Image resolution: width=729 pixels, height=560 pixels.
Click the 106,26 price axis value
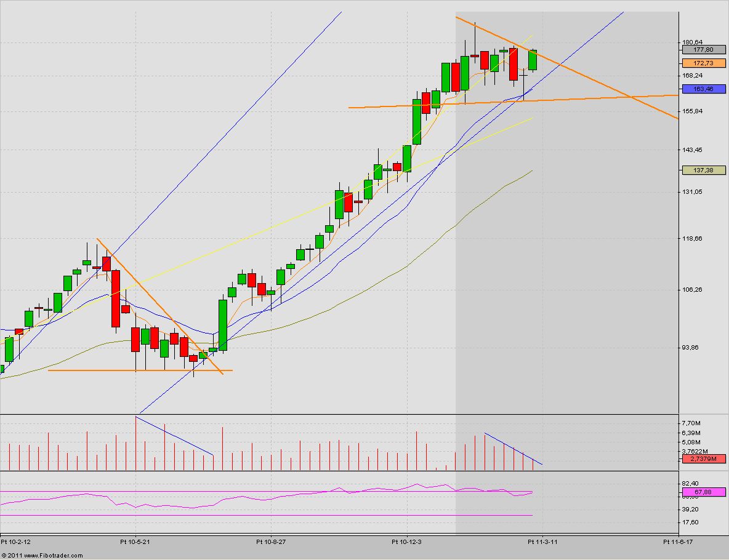click(x=692, y=289)
